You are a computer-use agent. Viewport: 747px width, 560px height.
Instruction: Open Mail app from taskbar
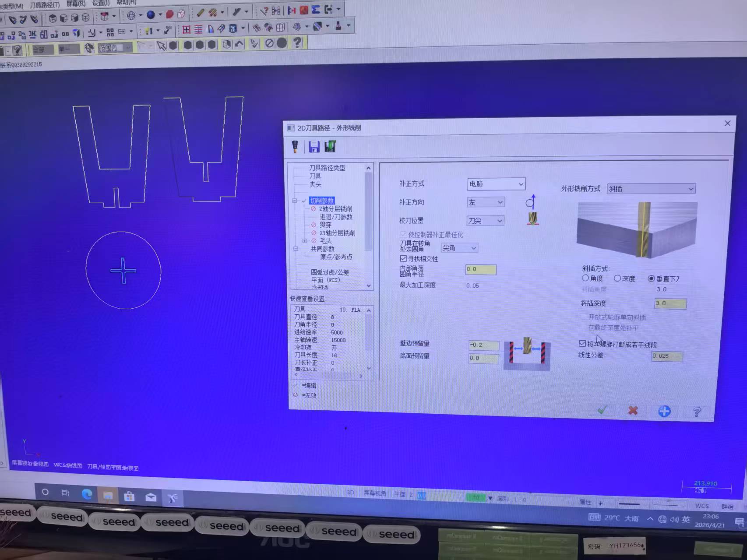[x=151, y=497]
